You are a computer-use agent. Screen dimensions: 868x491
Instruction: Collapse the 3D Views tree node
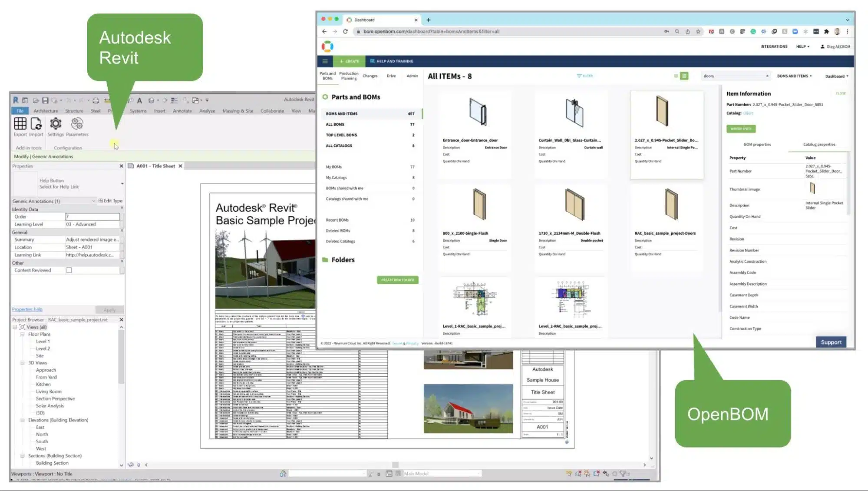(23, 363)
